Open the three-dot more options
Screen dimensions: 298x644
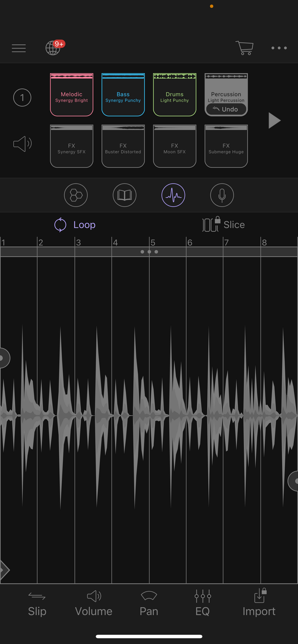click(279, 48)
